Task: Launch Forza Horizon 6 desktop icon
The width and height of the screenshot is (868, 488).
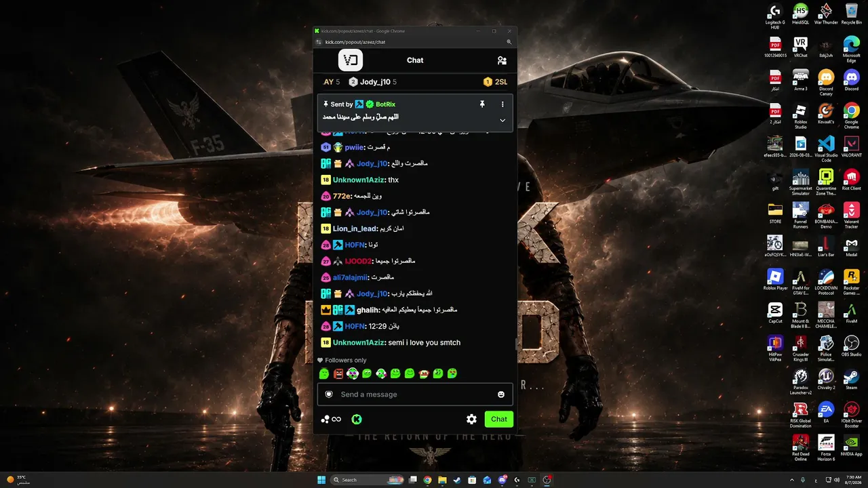Action: coord(826,449)
